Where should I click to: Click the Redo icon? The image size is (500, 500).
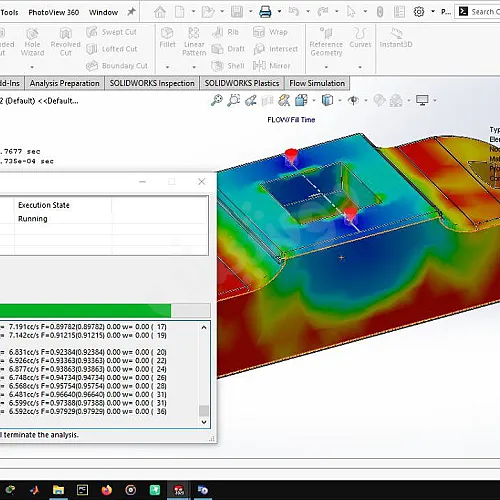(323, 12)
